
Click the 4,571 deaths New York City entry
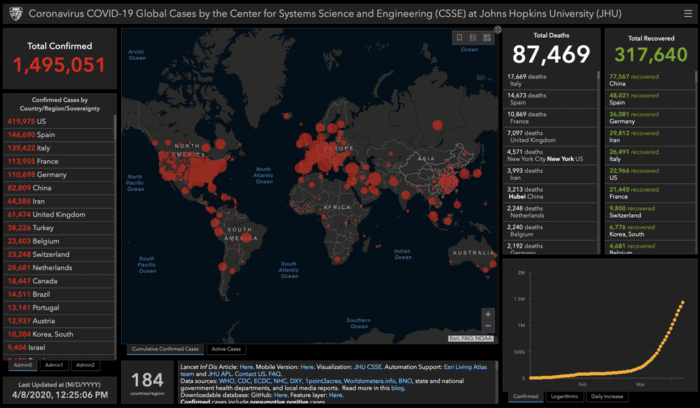point(550,155)
